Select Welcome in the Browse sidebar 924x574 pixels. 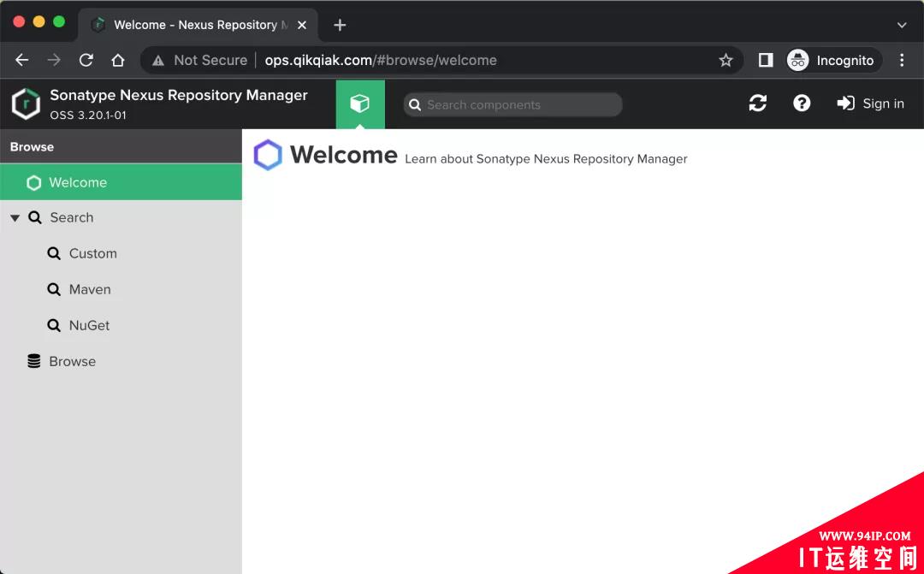[121, 182]
